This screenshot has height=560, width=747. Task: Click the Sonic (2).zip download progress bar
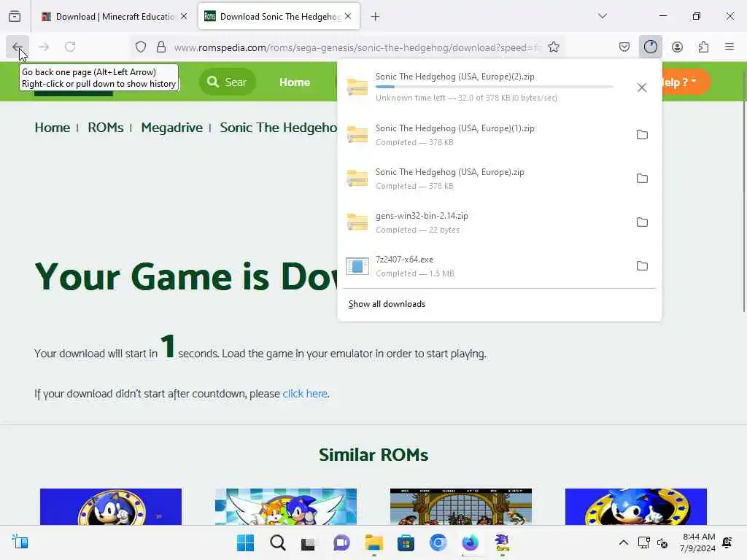click(x=494, y=87)
